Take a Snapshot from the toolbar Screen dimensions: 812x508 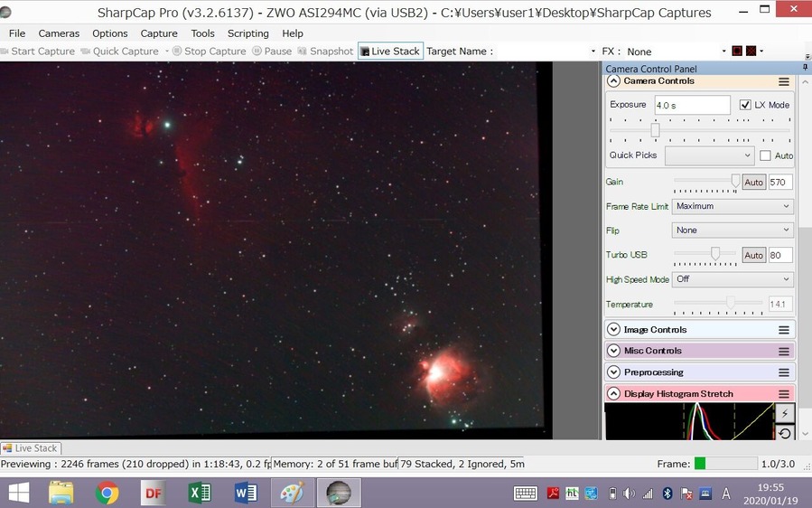pos(325,52)
